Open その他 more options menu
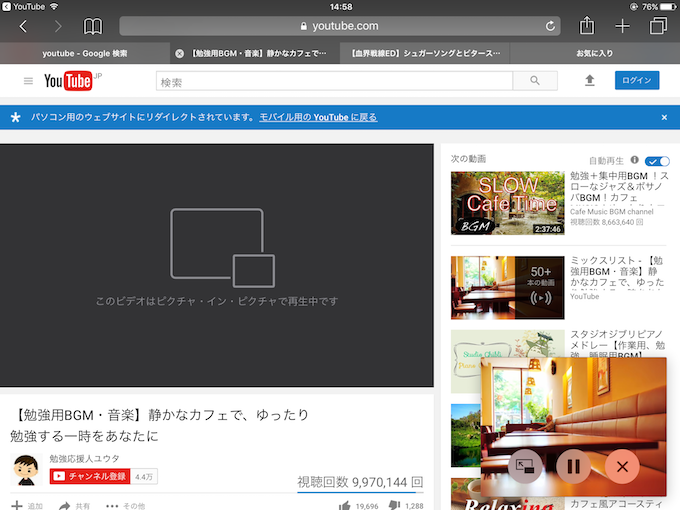Viewport: 680px width, 510px height. [125, 505]
